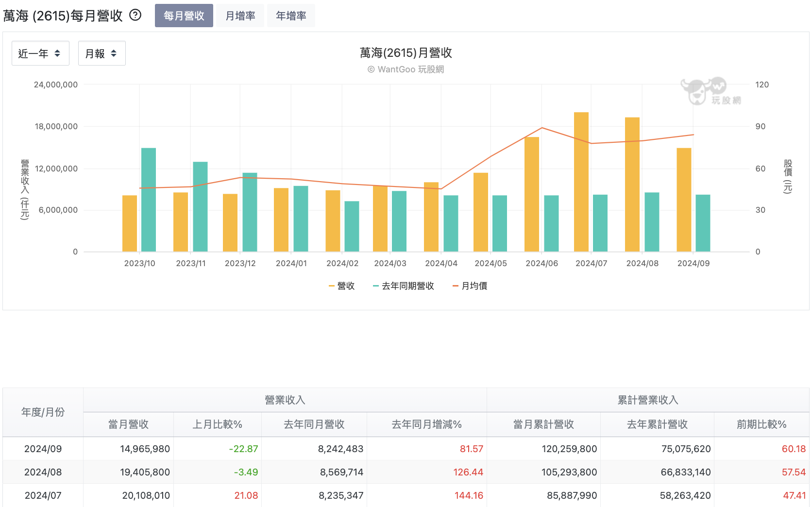Click the 2023/10 teal prior-year bar
Screen dimensions: 812x507
pyautogui.click(x=149, y=200)
